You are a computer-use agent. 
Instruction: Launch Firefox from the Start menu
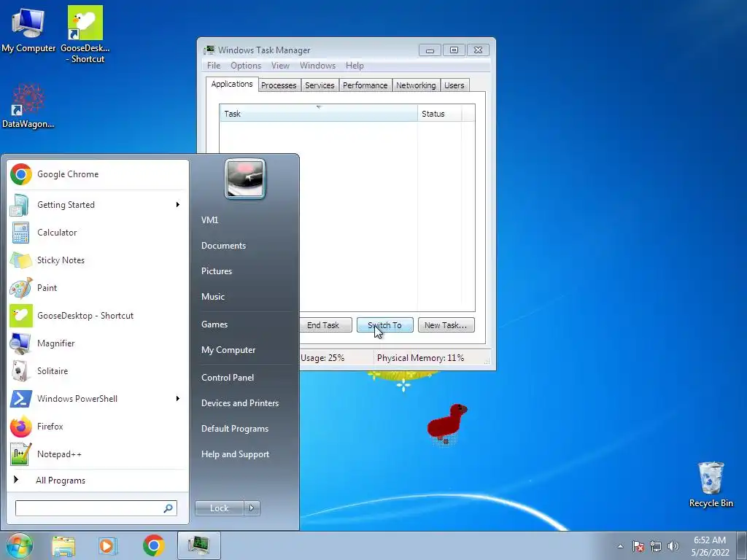pos(98,426)
